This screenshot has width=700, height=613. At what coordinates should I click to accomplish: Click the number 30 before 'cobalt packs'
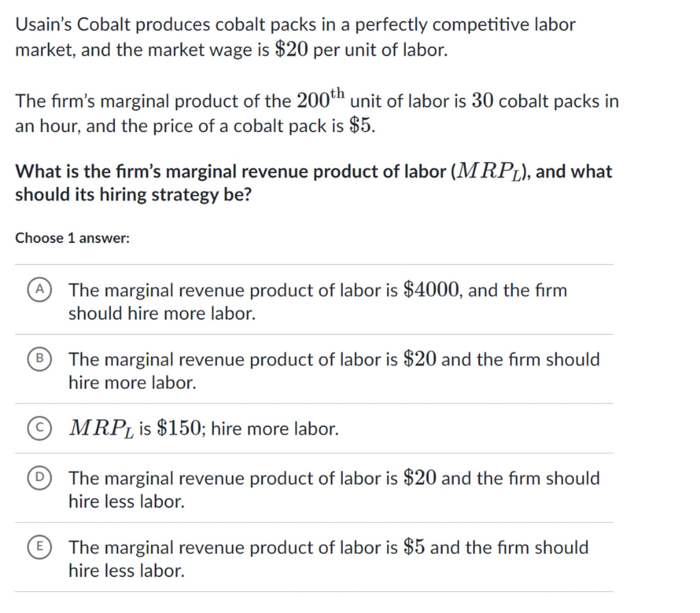coord(482,101)
